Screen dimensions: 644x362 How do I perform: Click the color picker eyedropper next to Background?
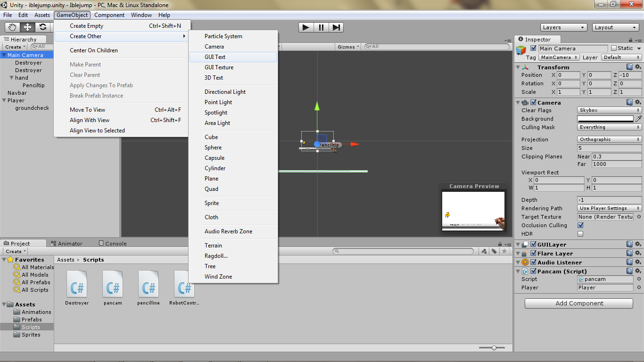639,118
